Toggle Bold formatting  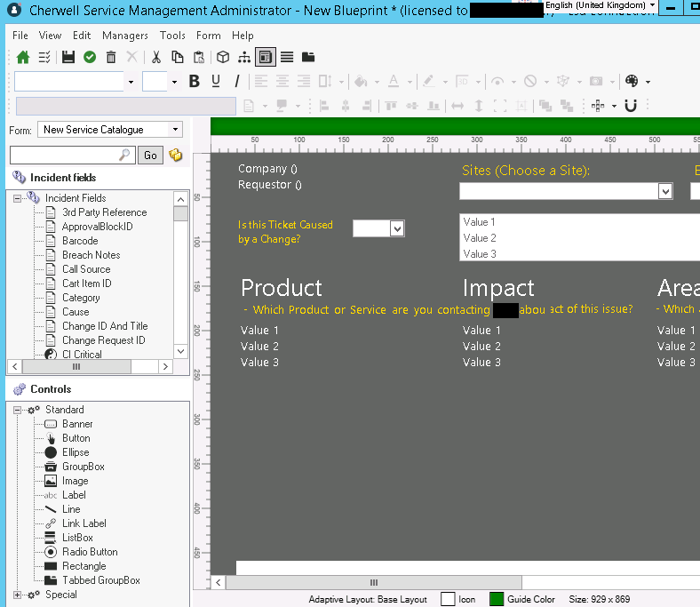195,82
